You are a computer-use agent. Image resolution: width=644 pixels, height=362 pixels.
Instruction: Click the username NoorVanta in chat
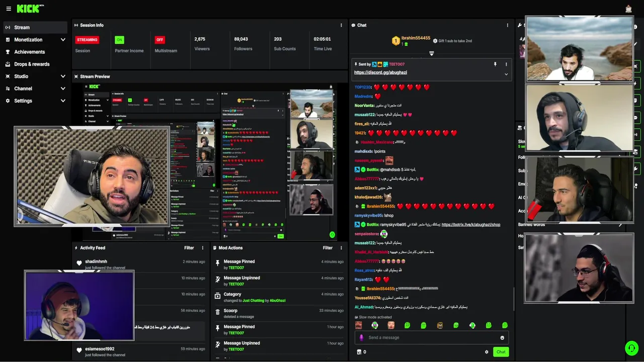[x=364, y=106]
